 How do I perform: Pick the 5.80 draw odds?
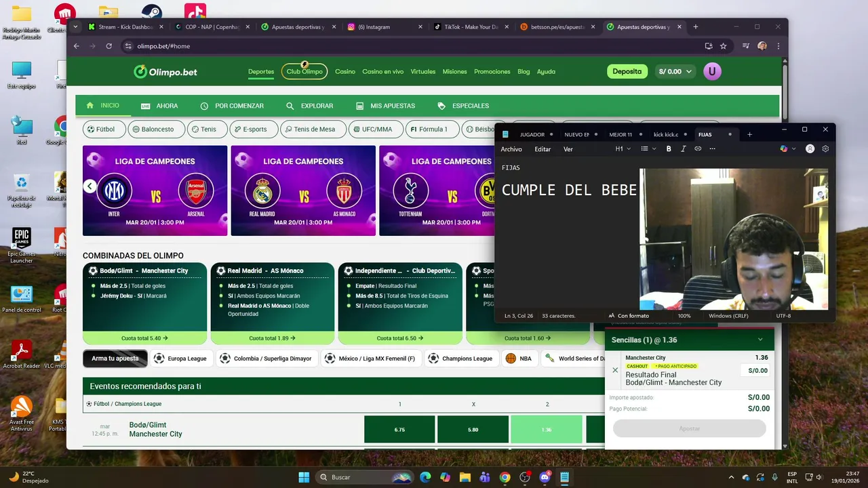(x=473, y=430)
